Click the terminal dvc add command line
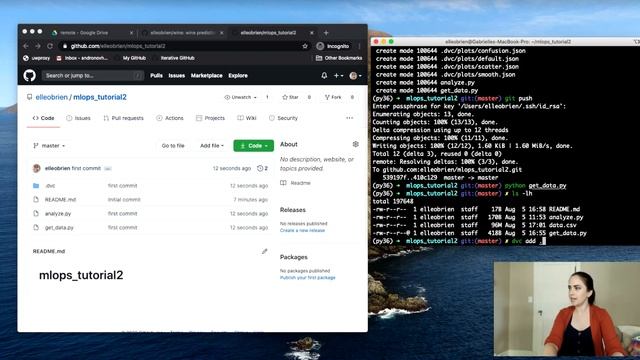640x360 pixels. click(x=459, y=241)
